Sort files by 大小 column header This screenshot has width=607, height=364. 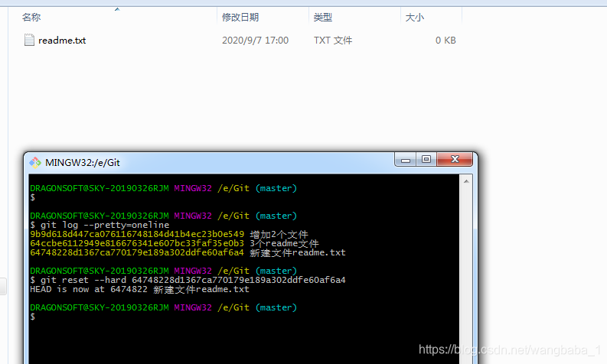[414, 18]
